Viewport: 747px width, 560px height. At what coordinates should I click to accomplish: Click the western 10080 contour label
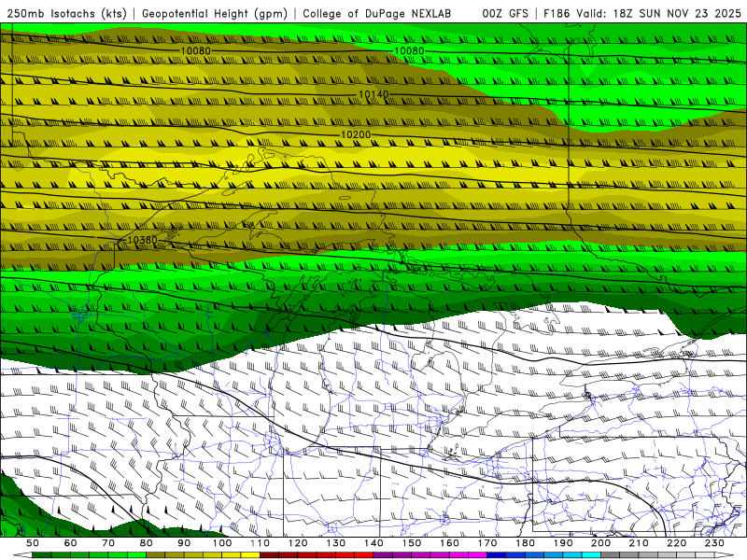(x=196, y=50)
